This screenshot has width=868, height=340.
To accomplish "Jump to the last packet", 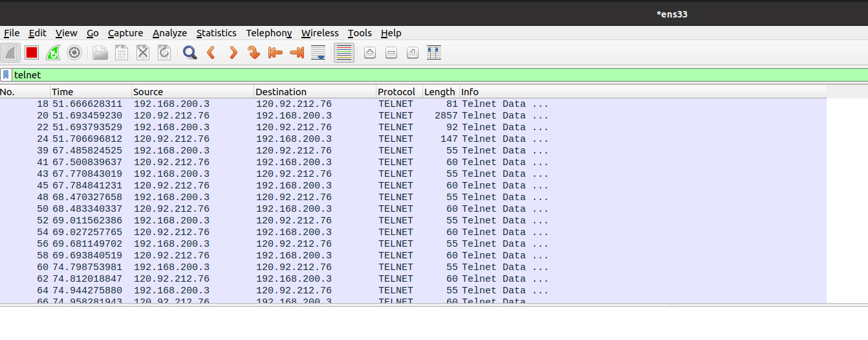I will 297,53.
